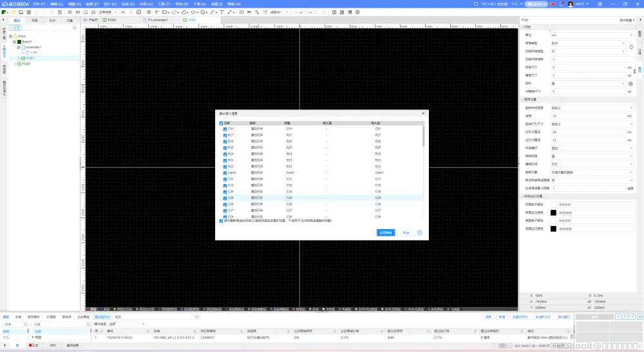Select the rectangle shape tool

pos(165,12)
